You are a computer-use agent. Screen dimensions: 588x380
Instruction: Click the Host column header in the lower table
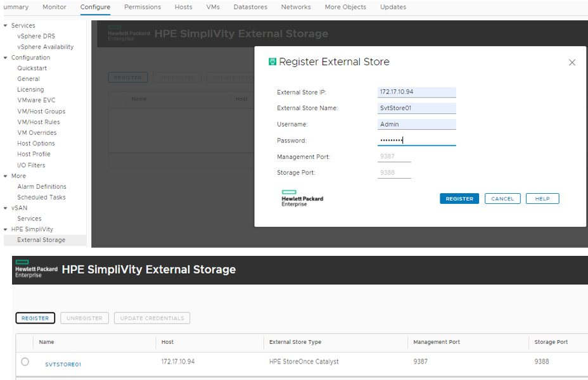point(167,342)
